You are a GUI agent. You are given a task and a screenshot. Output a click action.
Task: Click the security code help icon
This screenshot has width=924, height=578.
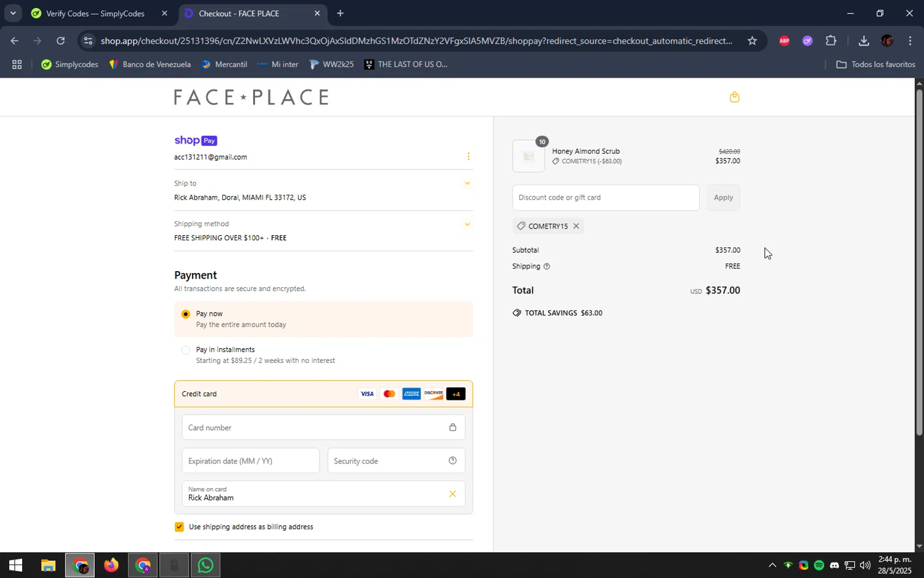pos(452,460)
